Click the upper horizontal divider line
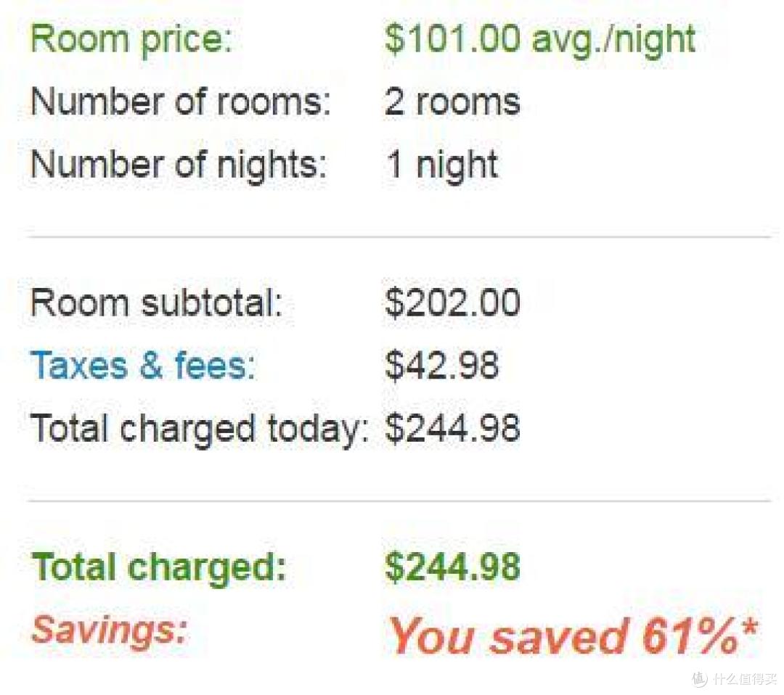 (399, 237)
